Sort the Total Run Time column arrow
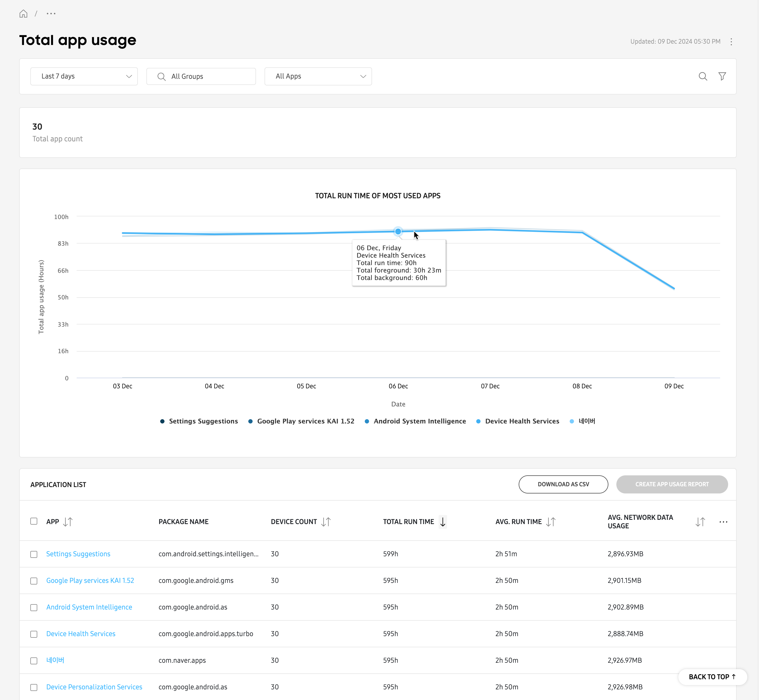The height and width of the screenshot is (700, 759). tap(443, 522)
